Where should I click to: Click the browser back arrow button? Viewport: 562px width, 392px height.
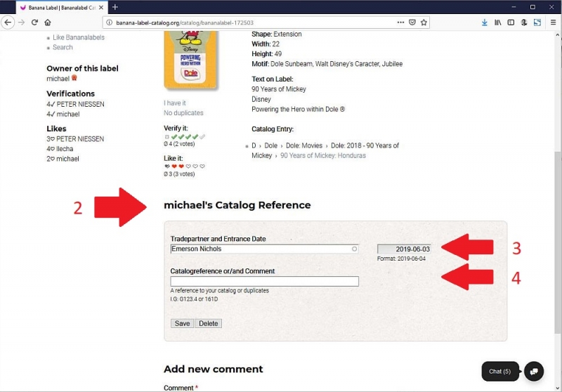(x=8, y=22)
